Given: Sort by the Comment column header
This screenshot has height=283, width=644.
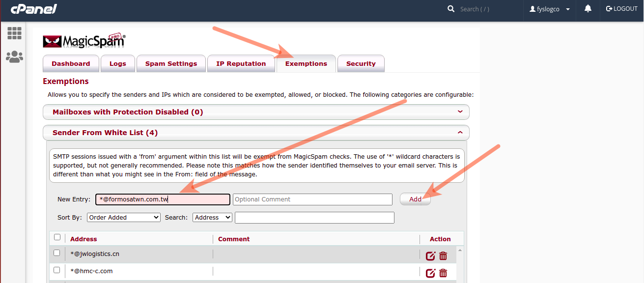Looking at the screenshot, I should pyautogui.click(x=234, y=239).
